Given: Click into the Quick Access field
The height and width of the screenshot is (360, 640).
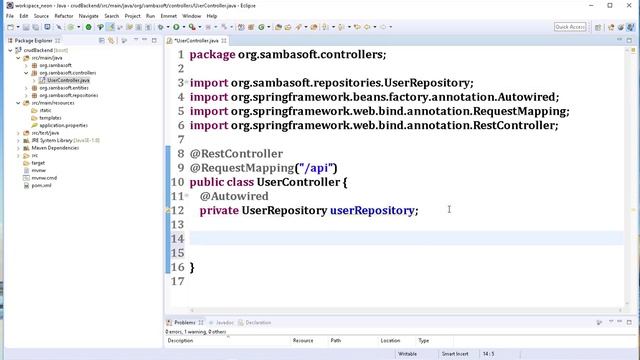Looking at the screenshot, I should (x=570, y=27).
